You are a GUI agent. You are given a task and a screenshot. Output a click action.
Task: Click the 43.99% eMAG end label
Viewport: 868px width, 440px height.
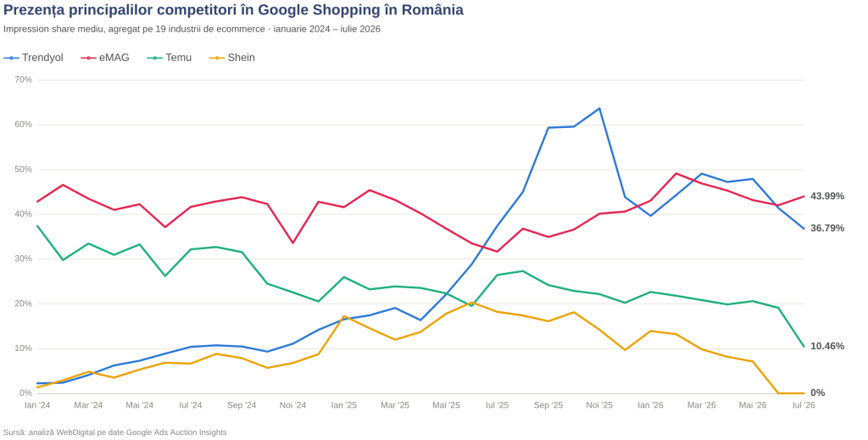click(827, 197)
